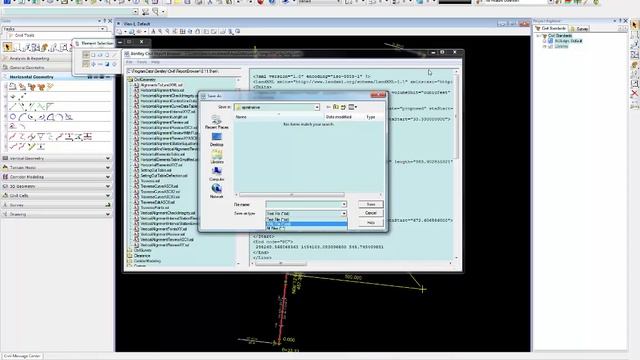Open Desktop in Save As sidebar
The width and height of the screenshot is (640, 360).
tap(216, 139)
